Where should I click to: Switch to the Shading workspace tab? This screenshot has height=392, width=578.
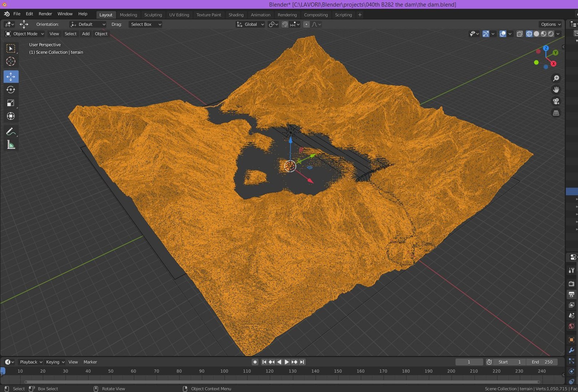[236, 15]
